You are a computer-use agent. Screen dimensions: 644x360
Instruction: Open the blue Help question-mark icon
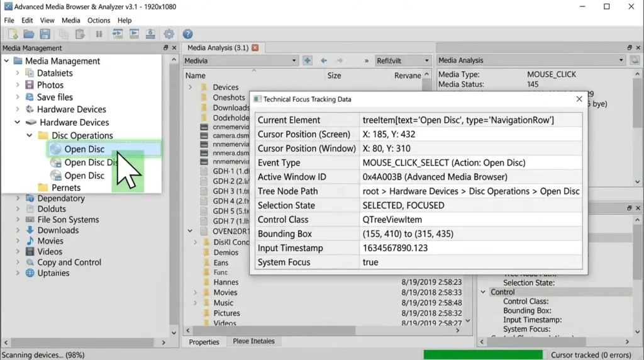click(x=187, y=34)
